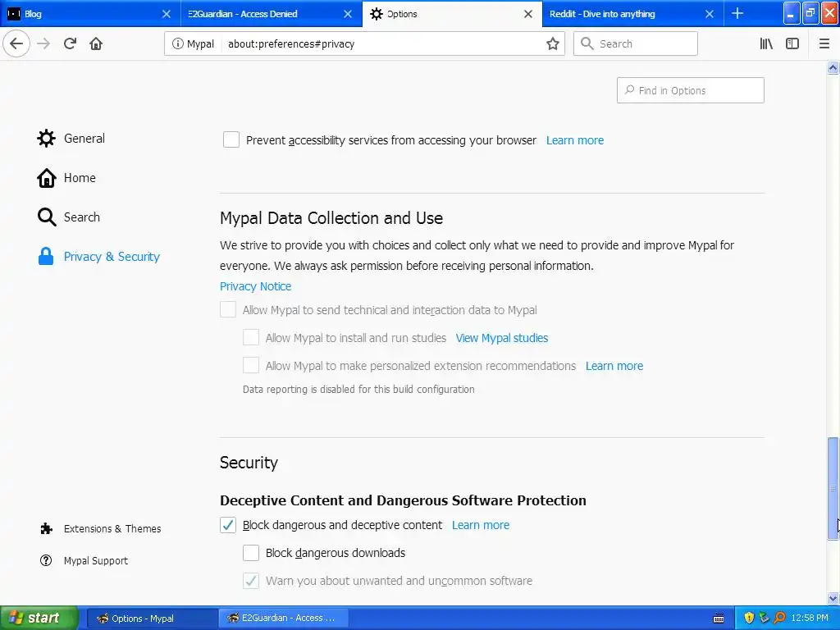840x630 pixels.
Task: Bookmark this page with the star
Action: (x=552, y=43)
